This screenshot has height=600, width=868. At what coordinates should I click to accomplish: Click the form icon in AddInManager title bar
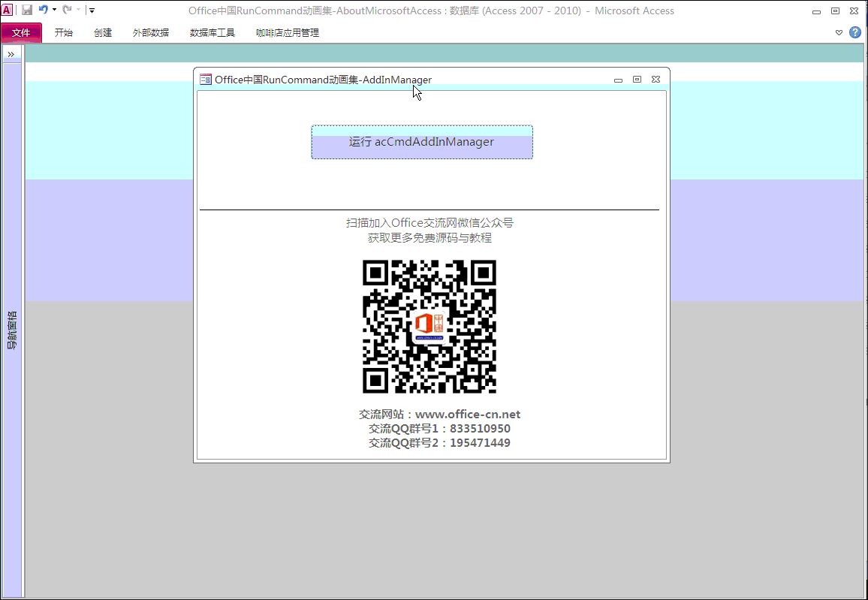tap(206, 79)
